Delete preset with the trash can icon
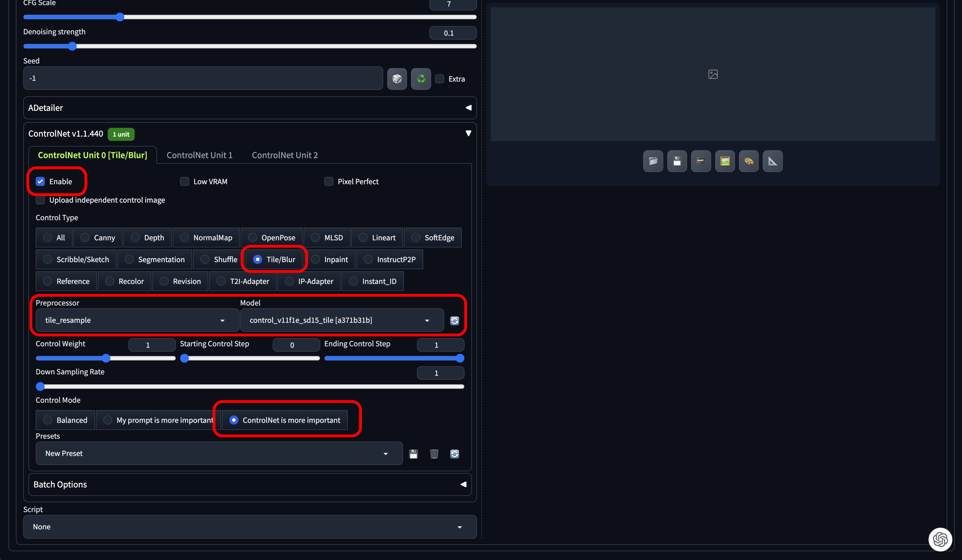Image resolution: width=962 pixels, height=560 pixels. tap(434, 454)
